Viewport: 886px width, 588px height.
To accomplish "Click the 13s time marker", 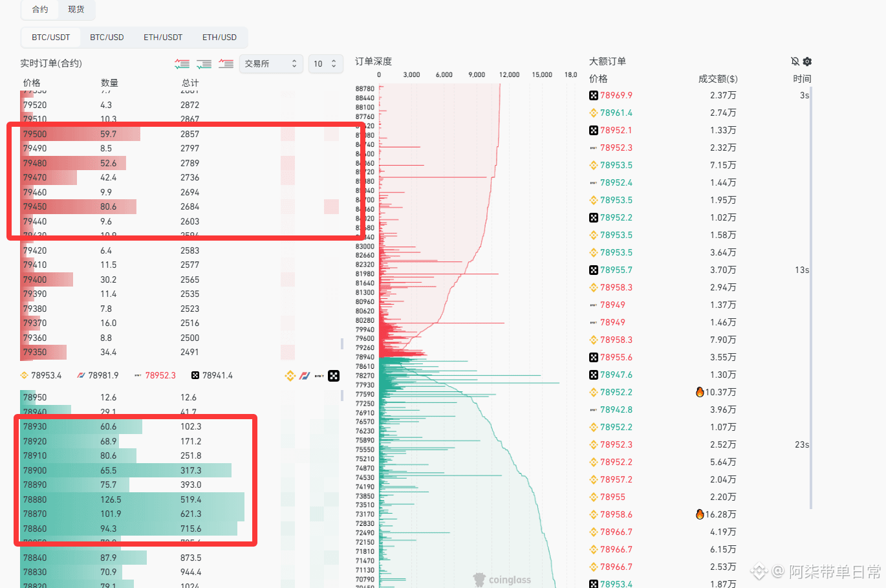I will coord(802,270).
